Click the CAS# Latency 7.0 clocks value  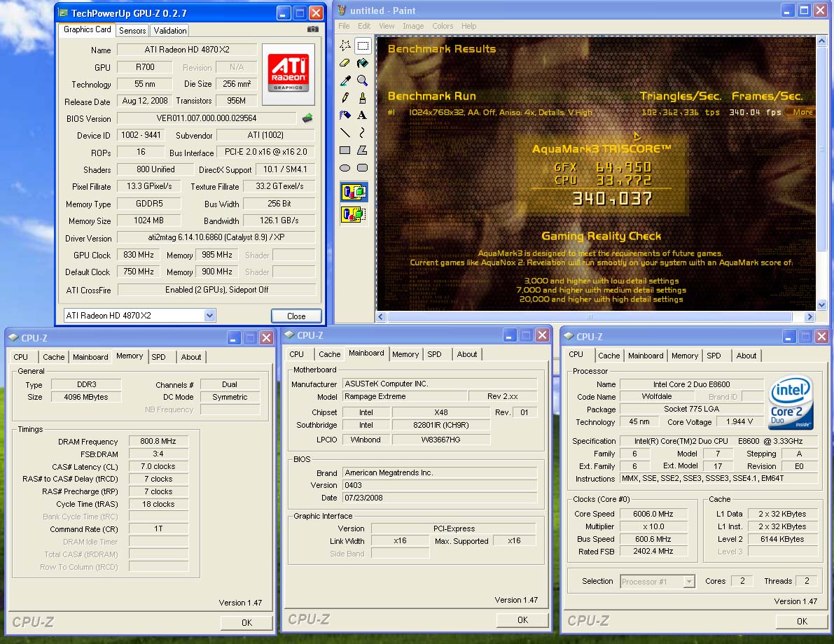158,466
